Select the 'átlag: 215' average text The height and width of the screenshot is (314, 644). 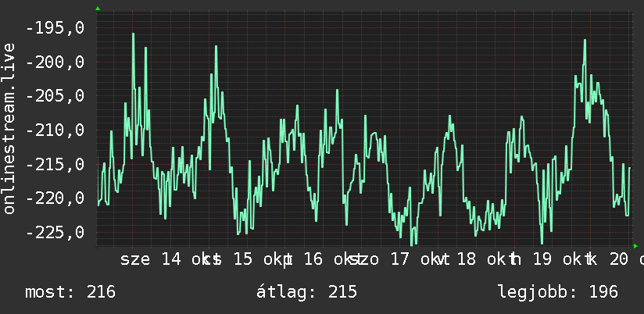[306, 292]
